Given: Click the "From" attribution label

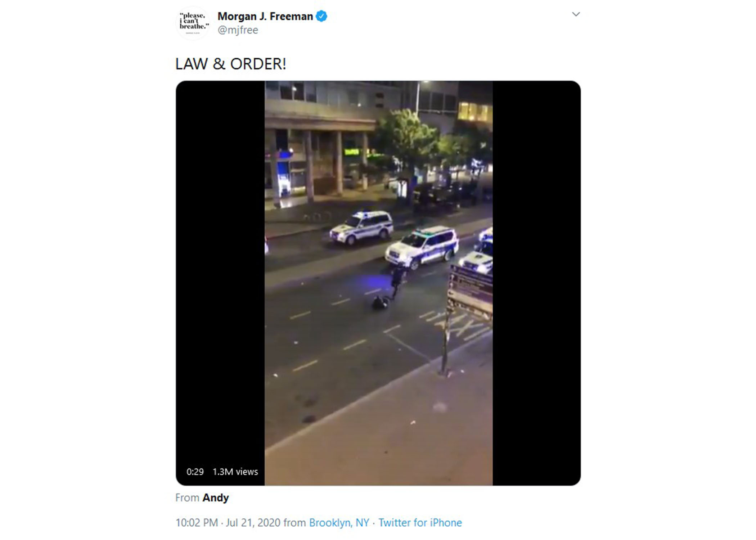Looking at the screenshot, I should coord(187,498).
